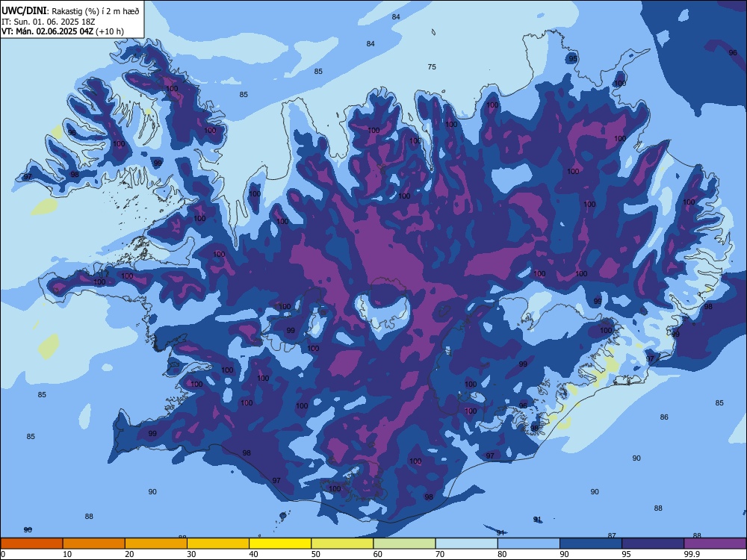Click the '70' legend tick label

coord(440,554)
